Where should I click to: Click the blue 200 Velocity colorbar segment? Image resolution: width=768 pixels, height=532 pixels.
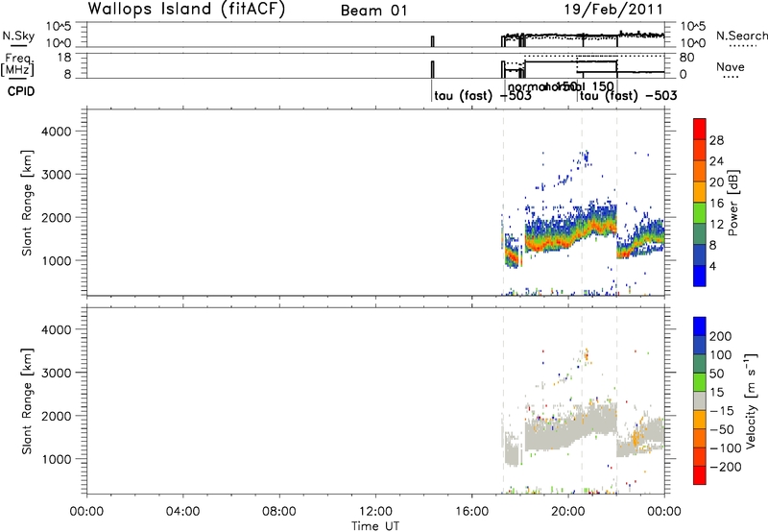[700, 326]
